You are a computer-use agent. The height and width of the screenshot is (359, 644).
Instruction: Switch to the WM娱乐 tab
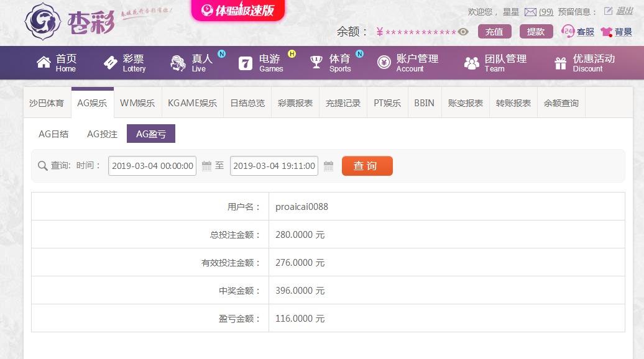137,103
